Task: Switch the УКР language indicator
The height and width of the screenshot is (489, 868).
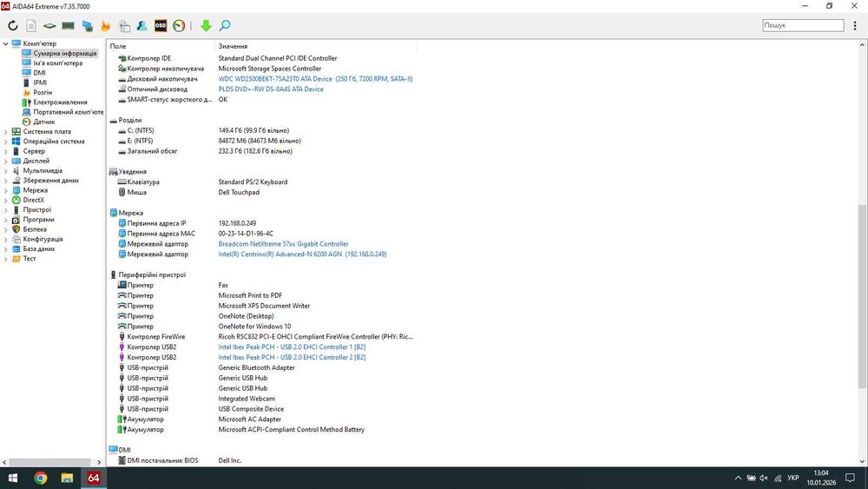Action: (x=792, y=478)
